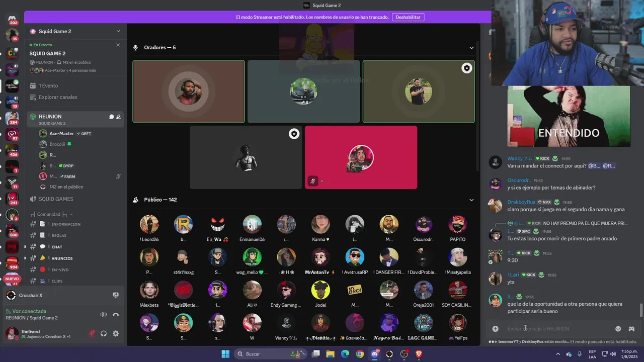This screenshot has width=644, height=362.
Task: Click the @B... mention in Wancy's message
Action: click(594, 166)
